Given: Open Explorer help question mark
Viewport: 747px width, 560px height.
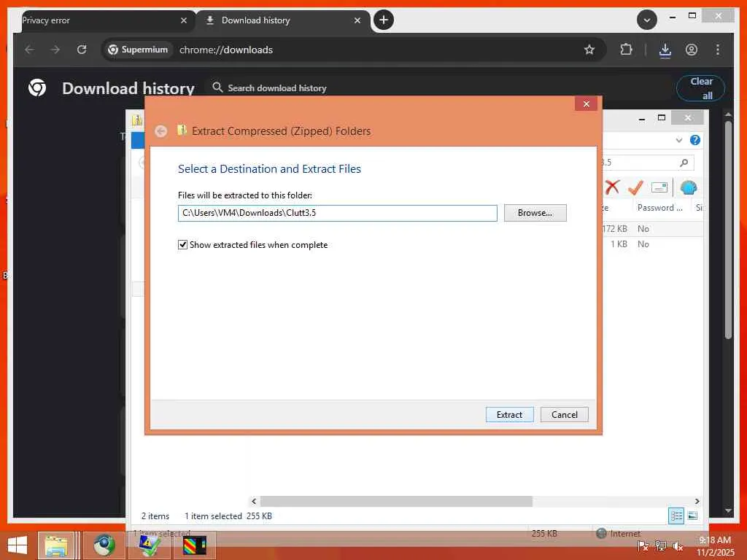Looking at the screenshot, I should pos(695,140).
